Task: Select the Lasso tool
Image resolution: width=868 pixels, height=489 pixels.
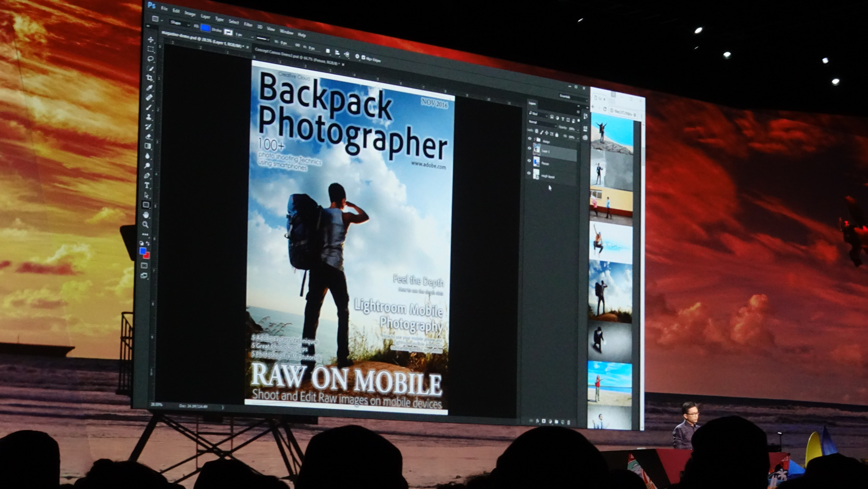Action: tap(150, 59)
